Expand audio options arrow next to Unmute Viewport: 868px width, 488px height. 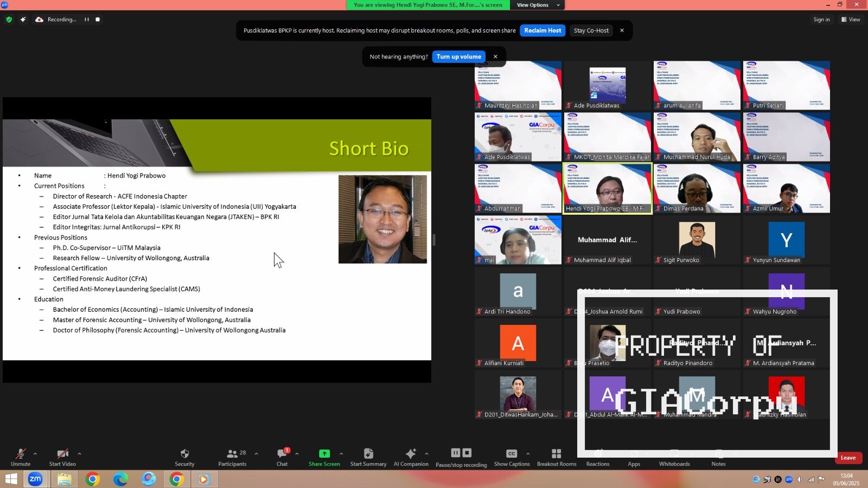click(x=35, y=453)
